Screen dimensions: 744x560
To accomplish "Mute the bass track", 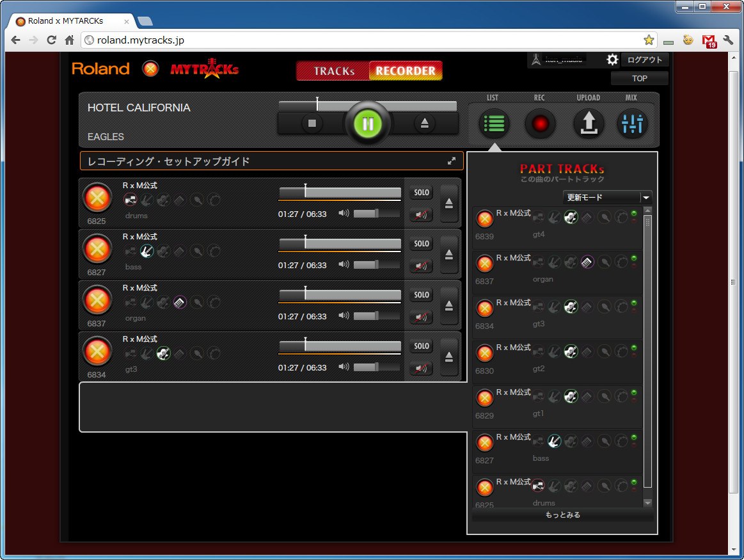I will 422,266.
